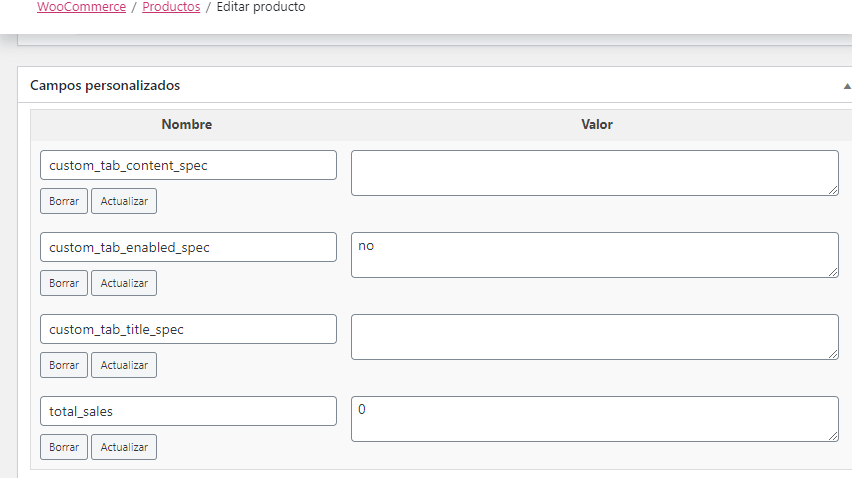This screenshot has width=852, height=478.
Task: Click the total_sales value textarea showing 0
Action: pyautogui.click(x=594, y=419)
